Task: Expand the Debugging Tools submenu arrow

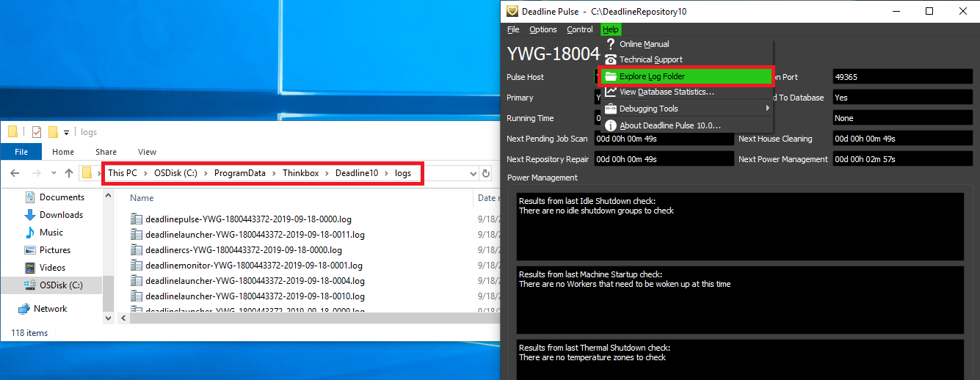Action: (x=767, y=109)
